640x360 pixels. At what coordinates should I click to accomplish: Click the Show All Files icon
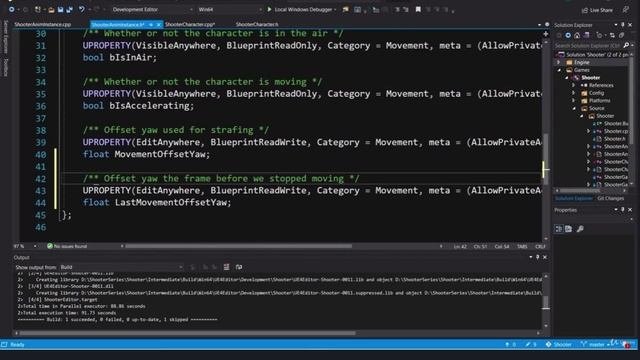tap(621, 35)
